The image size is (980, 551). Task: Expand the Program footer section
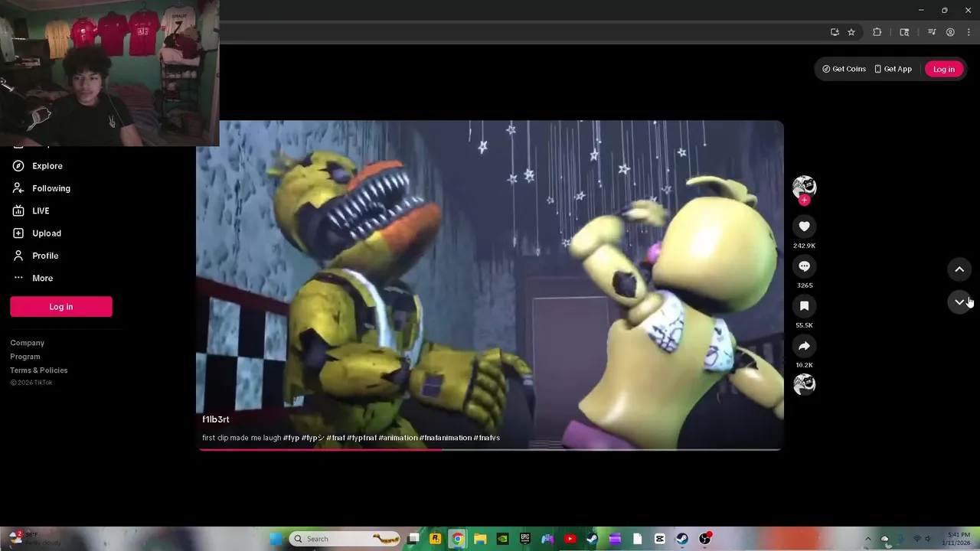(x=25, y=357)
